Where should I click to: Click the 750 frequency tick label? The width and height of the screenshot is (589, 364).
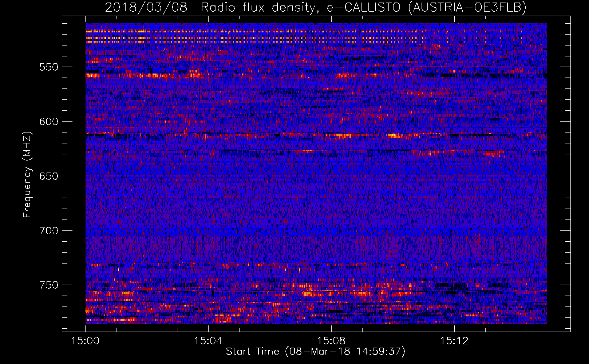point(49,285)
